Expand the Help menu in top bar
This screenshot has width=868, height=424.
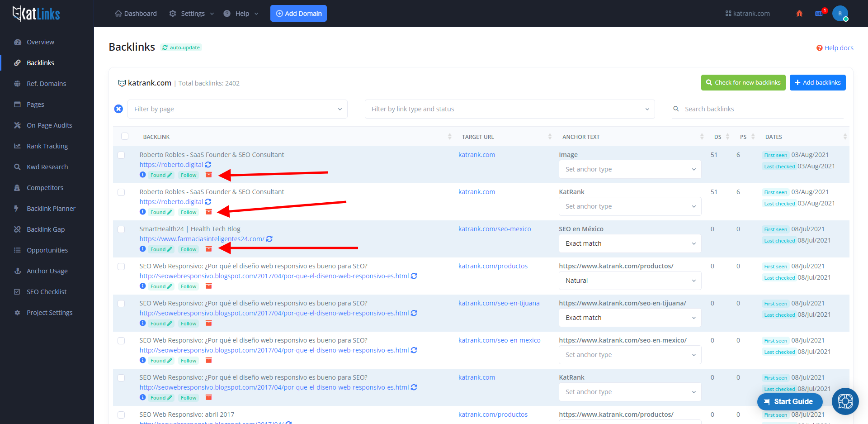point(241,14)
